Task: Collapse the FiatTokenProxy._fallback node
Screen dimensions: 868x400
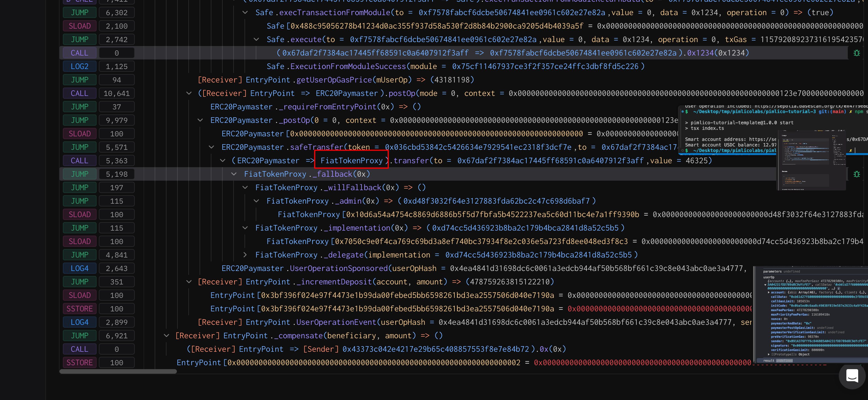Action: click(x=234, y=174)
